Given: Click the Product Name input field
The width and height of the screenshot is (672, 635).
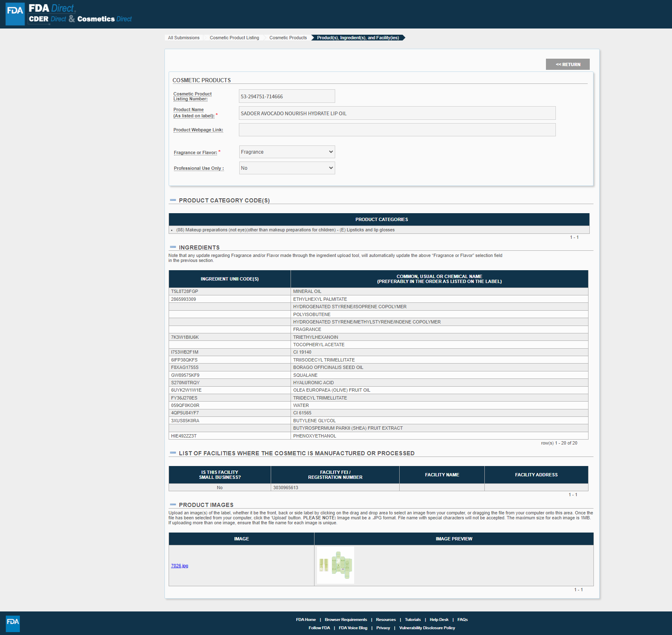Looking at the screenshot, I should click(397, 113).
